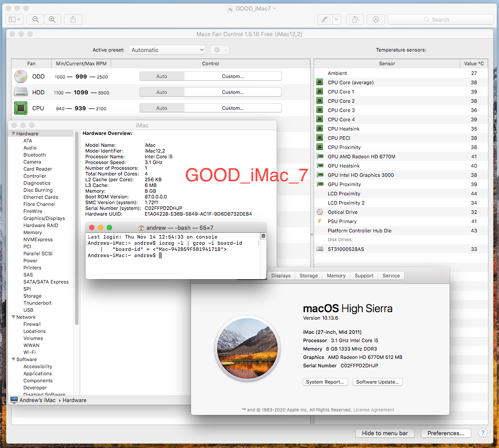499x448 pixels.
Task: Open the gear button dropdown arrow
Action: (225, 50)
